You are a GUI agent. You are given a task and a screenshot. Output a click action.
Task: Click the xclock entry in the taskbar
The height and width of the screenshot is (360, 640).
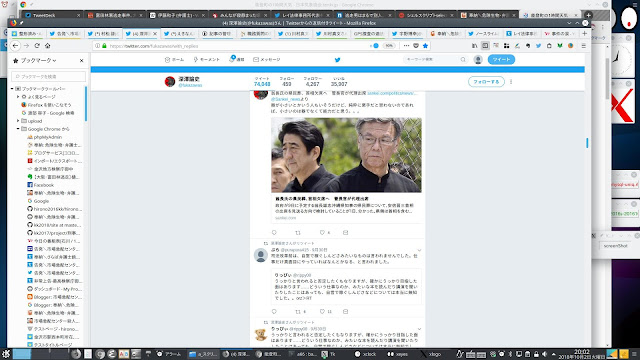coord(365,354)
